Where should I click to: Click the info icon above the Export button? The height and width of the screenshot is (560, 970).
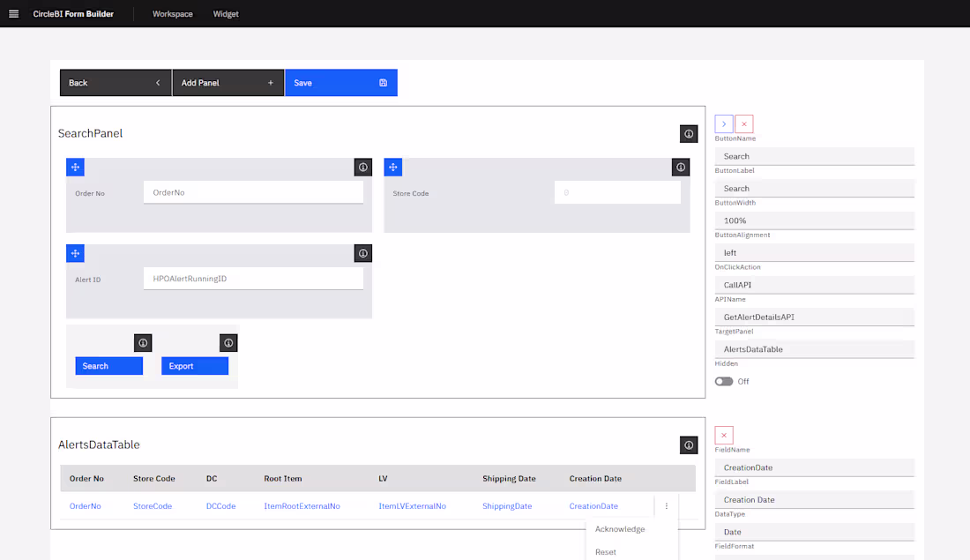click(x=228, y=342)
